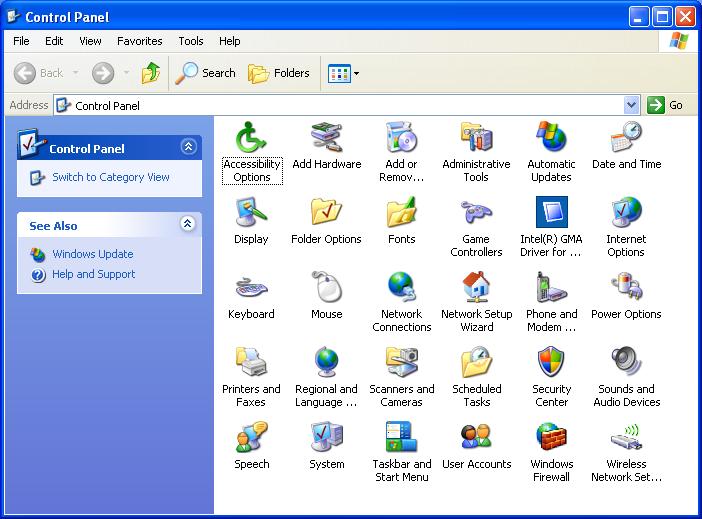The width and height of the screenshot is (702, 519).
Task: Open the View menu
Action: coord(90,41)
